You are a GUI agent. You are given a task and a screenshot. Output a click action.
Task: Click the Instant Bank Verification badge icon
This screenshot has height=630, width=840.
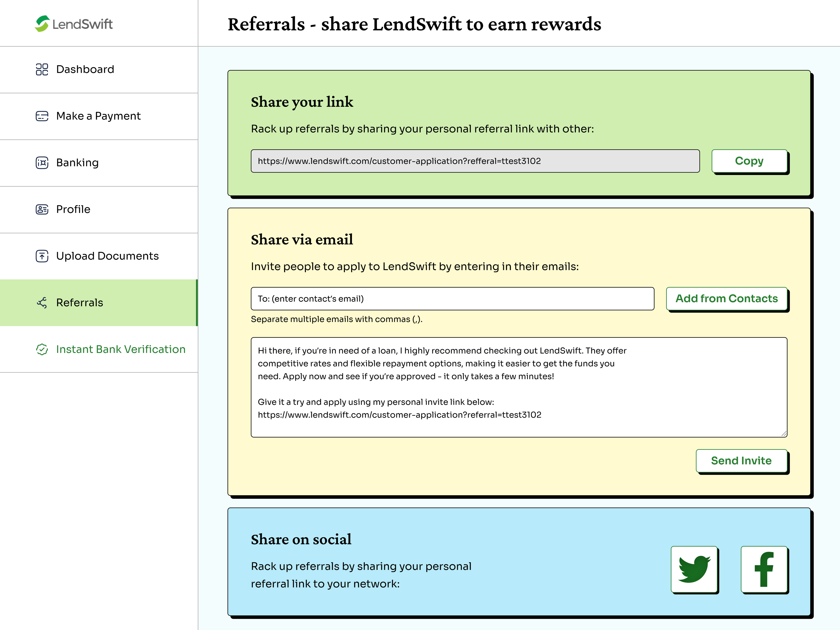(x=42, y=349)
